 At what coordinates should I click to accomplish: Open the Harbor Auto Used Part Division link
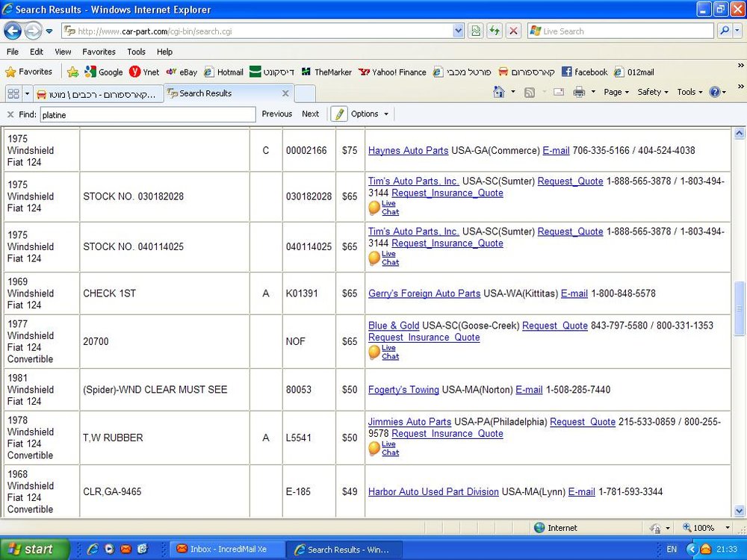point(433,491)
